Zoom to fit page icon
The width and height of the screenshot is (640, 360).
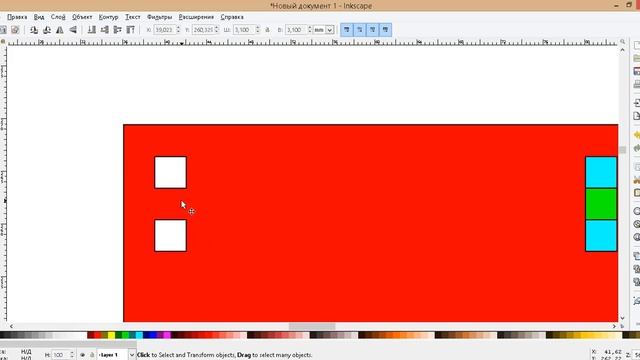click(637, 237)
